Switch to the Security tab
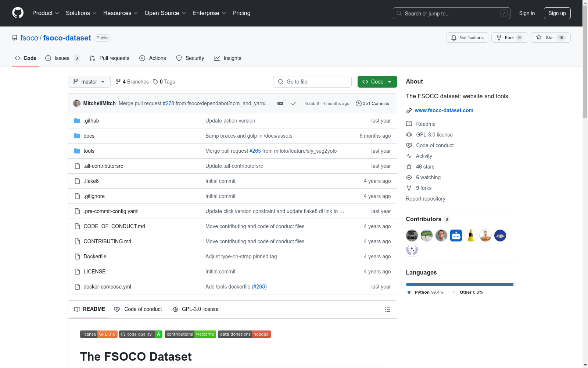 point(190,58)
